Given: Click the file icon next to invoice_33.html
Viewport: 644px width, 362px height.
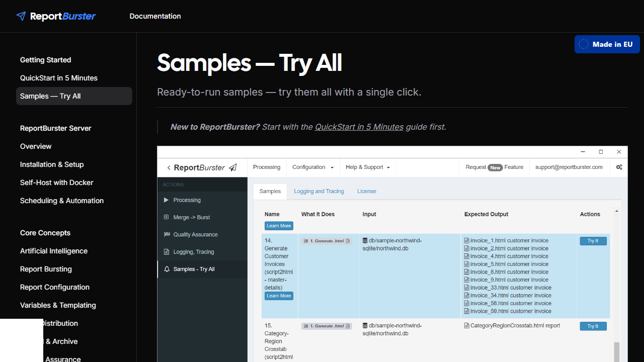Looking at the screenshot, I should pyautogui.click(x=467, y=288).
